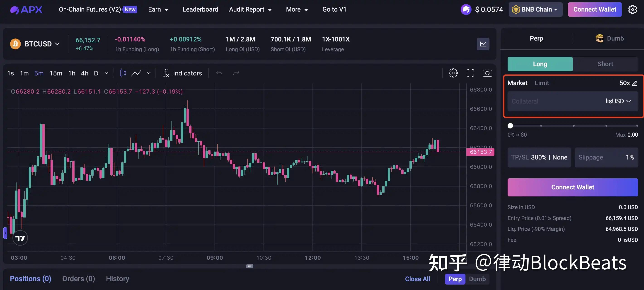Select the candlestick chart type icon
Viewport: 644px width, 290px height.
(123, 73)
